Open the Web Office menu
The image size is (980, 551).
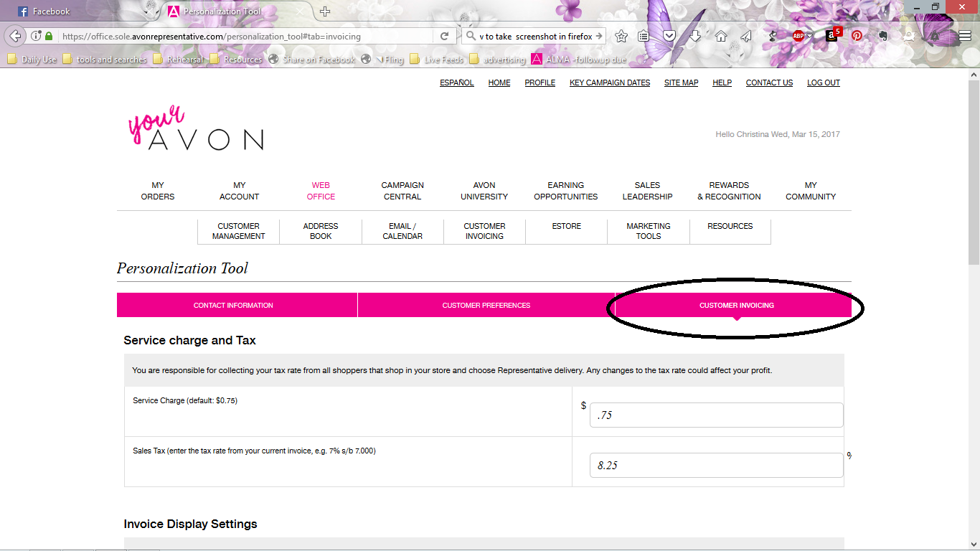(x=321, y=191)
